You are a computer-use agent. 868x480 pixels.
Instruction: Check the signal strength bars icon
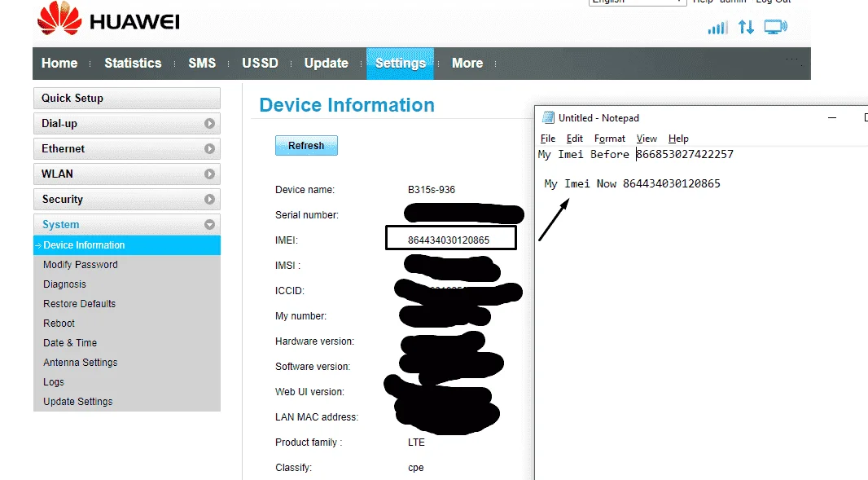(717, 27)
